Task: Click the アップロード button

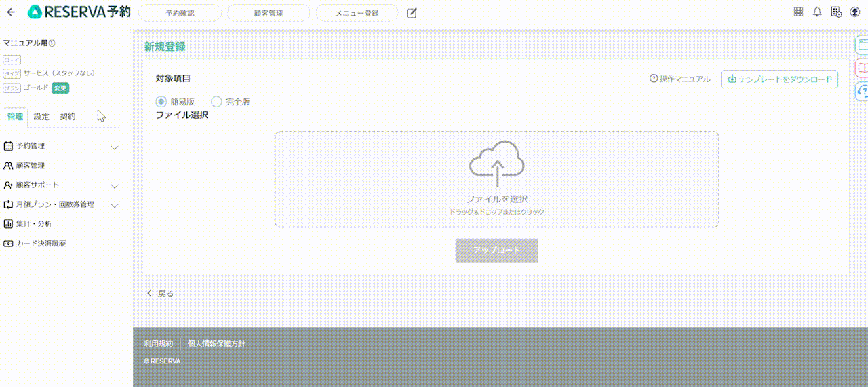Action: (497, 251)
